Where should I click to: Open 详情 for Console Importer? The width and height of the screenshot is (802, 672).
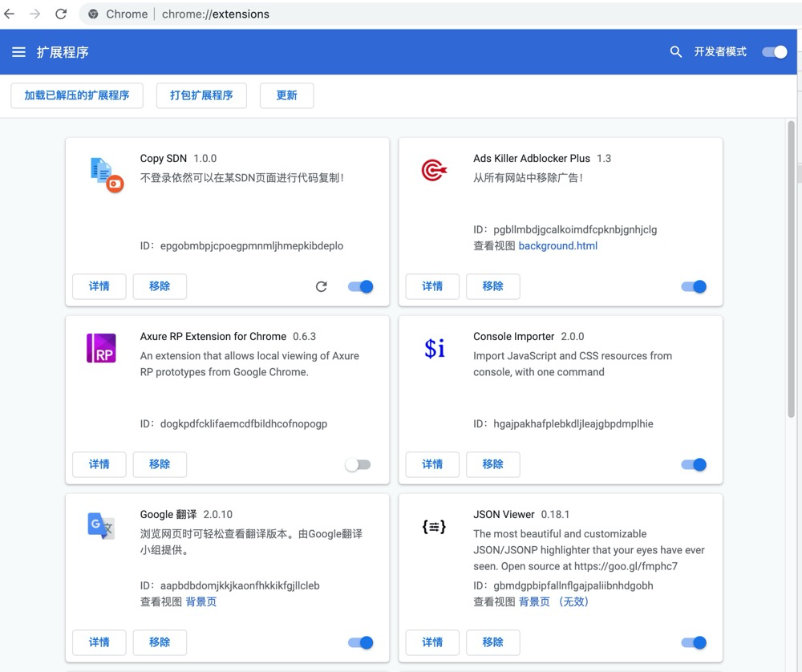pos(432,464)
